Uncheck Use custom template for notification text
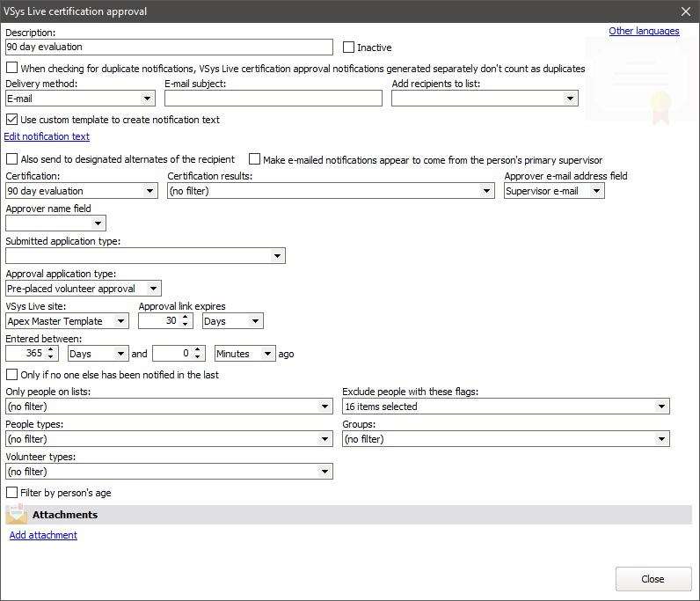The width and height of the screenshot is (700, 601). [12, 120]
